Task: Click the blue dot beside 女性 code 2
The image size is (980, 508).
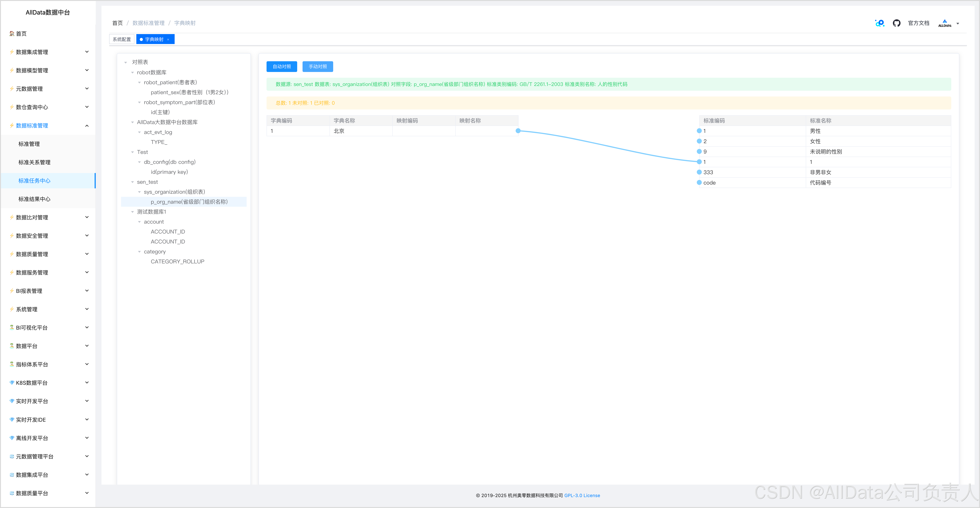Action: click(x=699, y=141)
